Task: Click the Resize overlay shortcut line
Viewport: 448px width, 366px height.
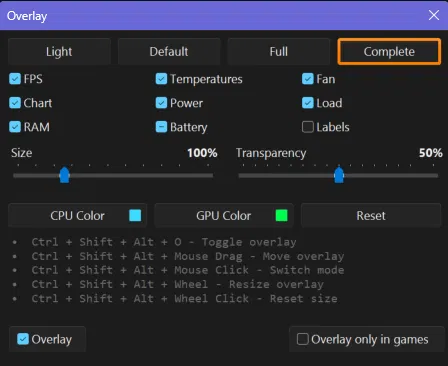Action: pyautogui.click(x=177, y=284)
